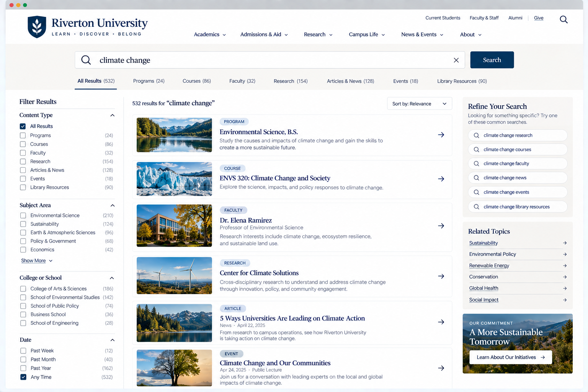The width and height of the screenshot is (588, 392).
Task: Check the School of Public Policy checkbox
Action: pyautogui.click(x=23, y=306)
